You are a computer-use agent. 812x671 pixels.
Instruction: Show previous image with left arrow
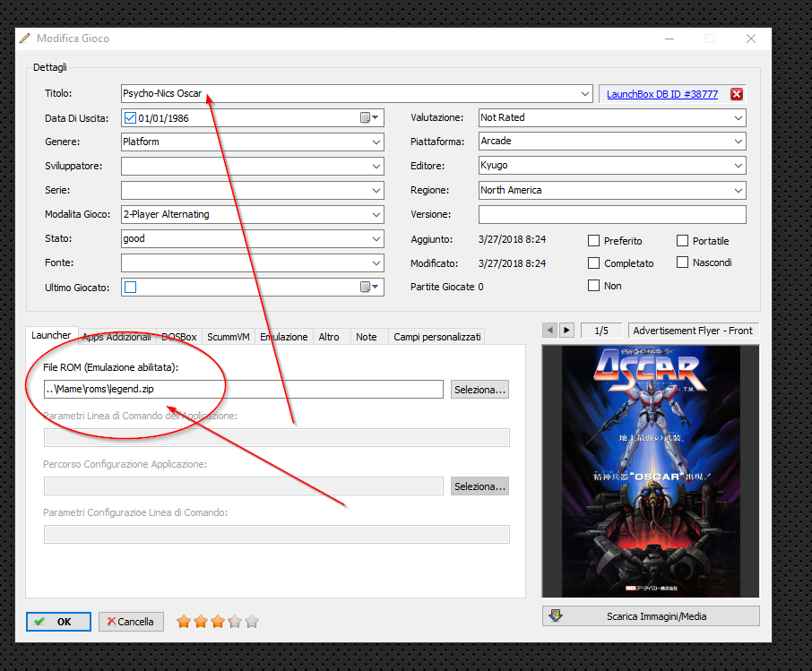click(550, 331)
